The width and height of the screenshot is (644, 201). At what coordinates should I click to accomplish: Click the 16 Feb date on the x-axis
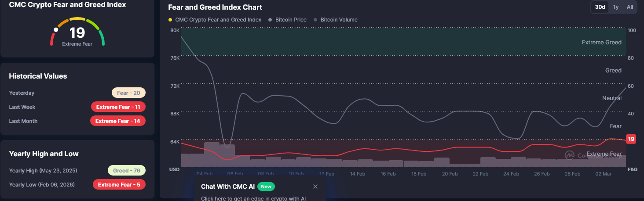(x=388, y=174)
